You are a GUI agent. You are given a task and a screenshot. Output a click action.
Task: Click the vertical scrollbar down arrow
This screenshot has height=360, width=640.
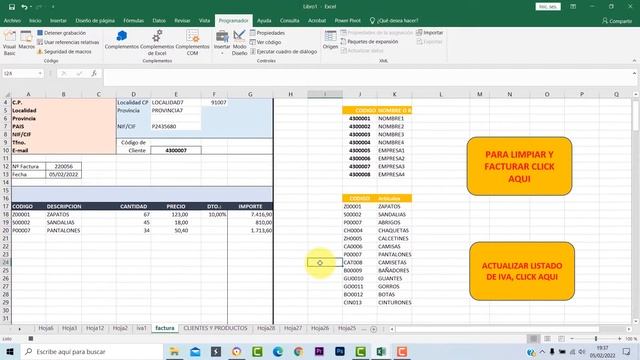(636, 321)
